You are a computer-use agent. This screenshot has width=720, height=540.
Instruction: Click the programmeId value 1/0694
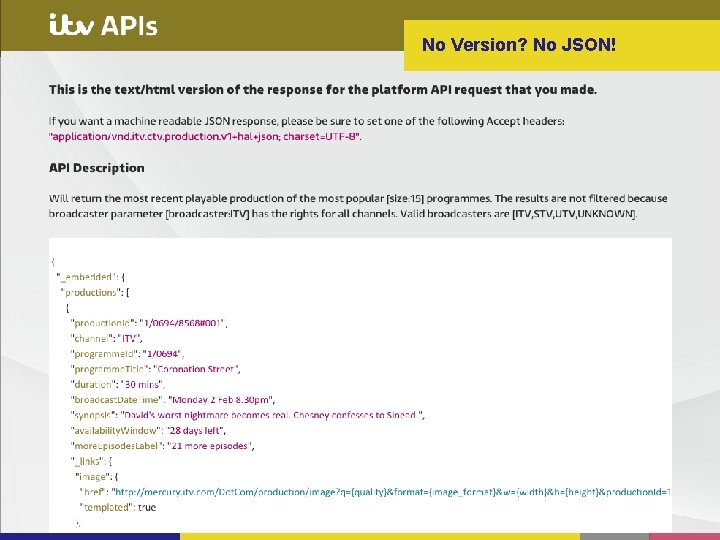(162, 354)
